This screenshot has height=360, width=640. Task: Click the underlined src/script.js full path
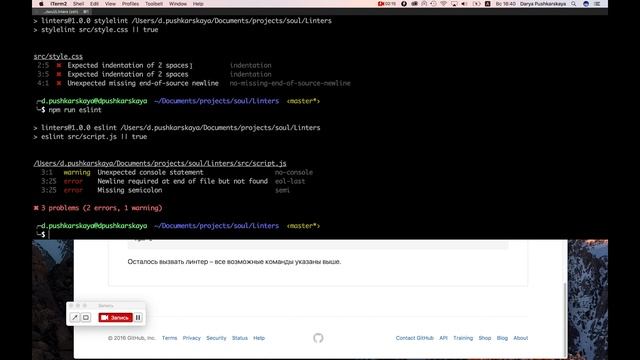click(x=160, y=163)
